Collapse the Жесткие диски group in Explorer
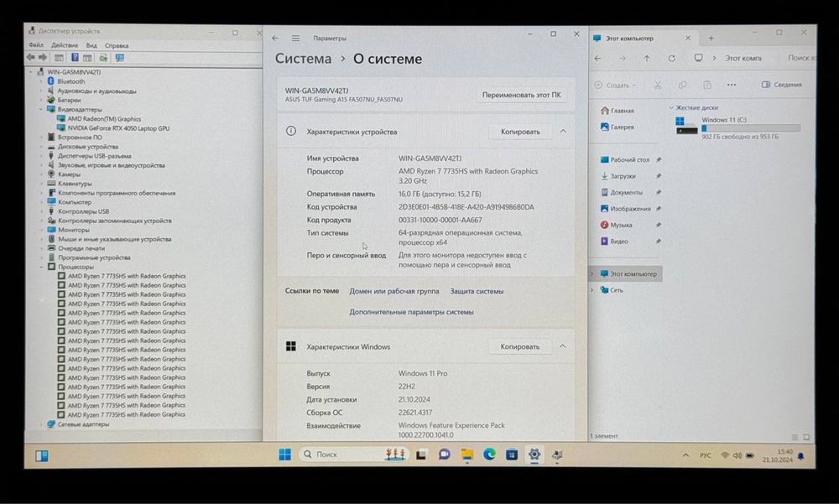 coord(671,107)
